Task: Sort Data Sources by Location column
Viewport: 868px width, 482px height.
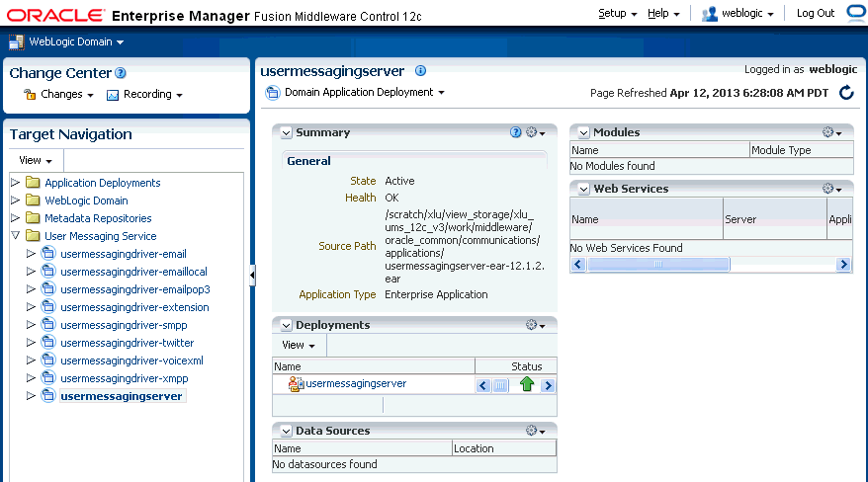Action: point(504,448)
